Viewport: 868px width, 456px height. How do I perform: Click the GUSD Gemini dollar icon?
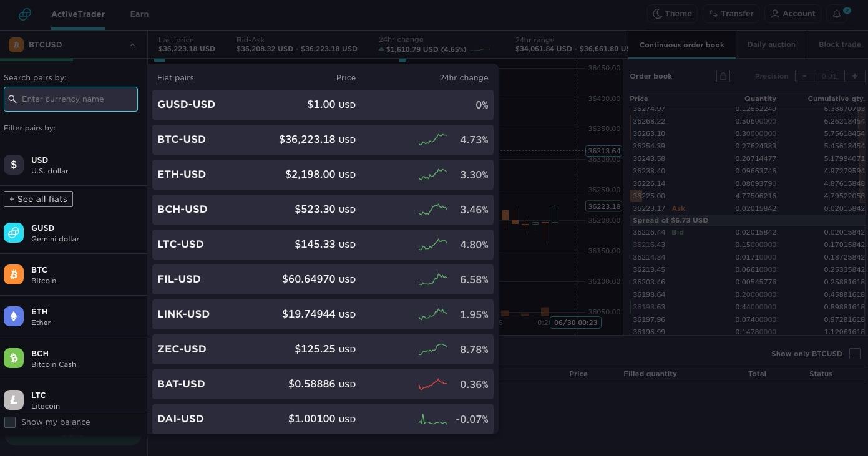[x=14, y=233]
